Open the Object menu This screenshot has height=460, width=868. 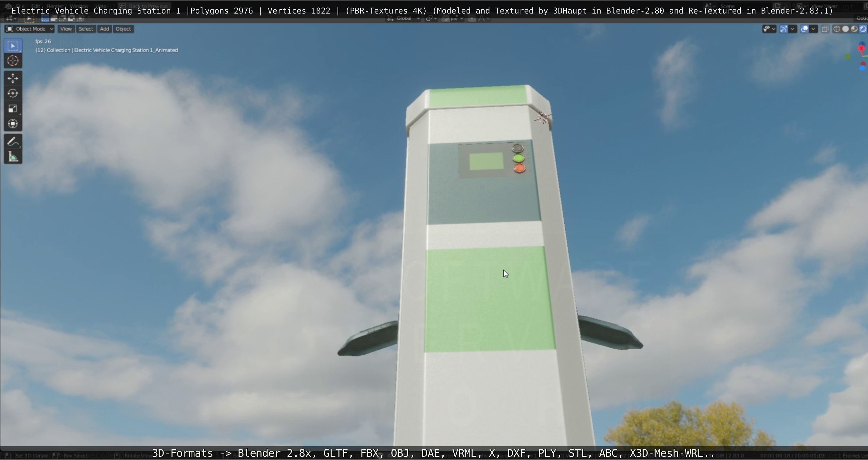tap(123, 29)
